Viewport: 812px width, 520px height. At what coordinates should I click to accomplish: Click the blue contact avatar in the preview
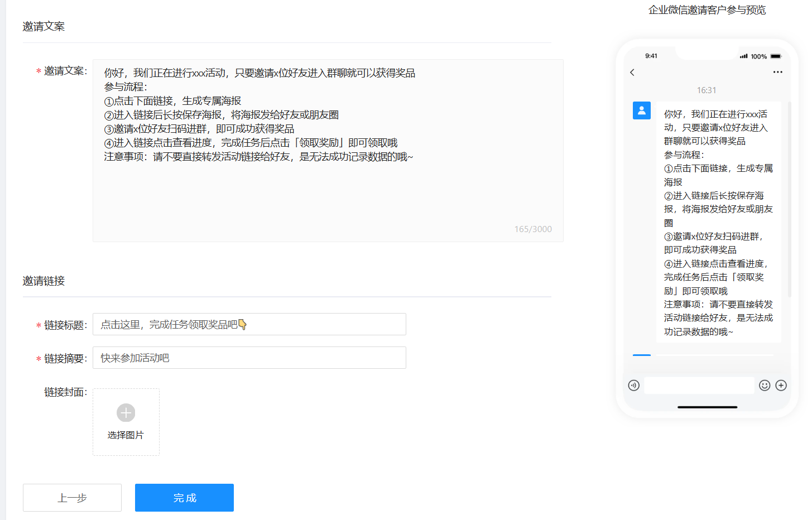tap(642, 110)
